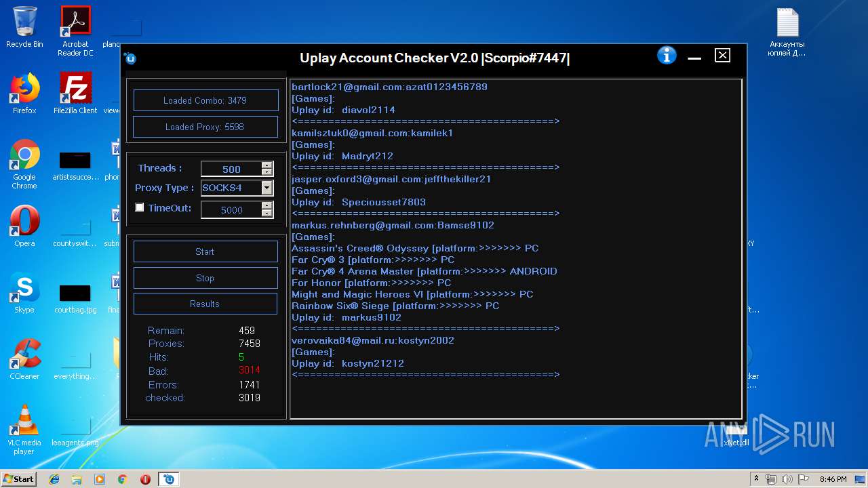Increase the Threads value with the up arrow
868x488 pixels.
(x=267, y=165)
